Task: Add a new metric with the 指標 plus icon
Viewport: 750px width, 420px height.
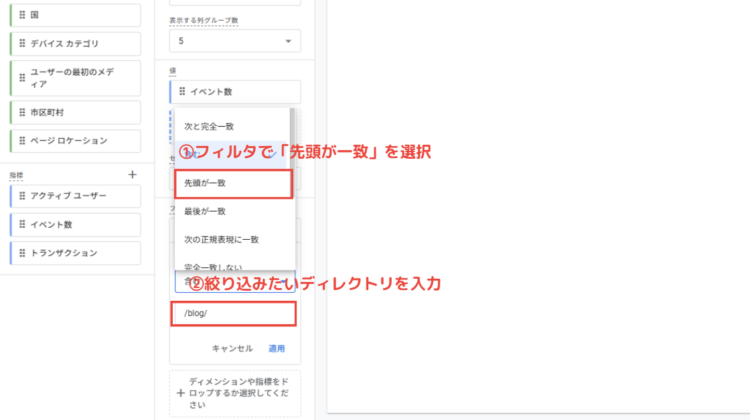Action: (132, 175)
